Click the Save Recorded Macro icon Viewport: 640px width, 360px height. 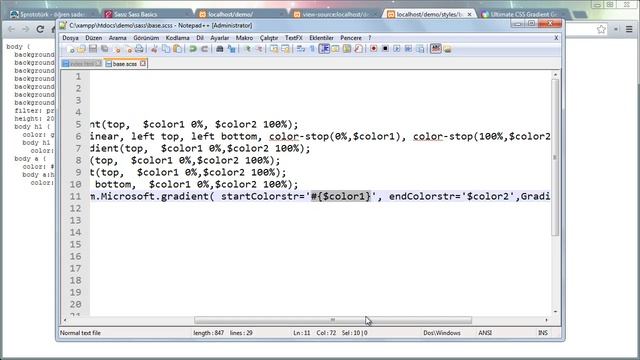pyautogui.click(x=420, y=49)
